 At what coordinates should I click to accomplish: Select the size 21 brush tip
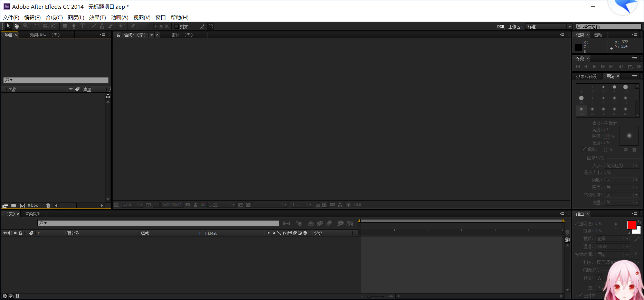pos(581,111)
